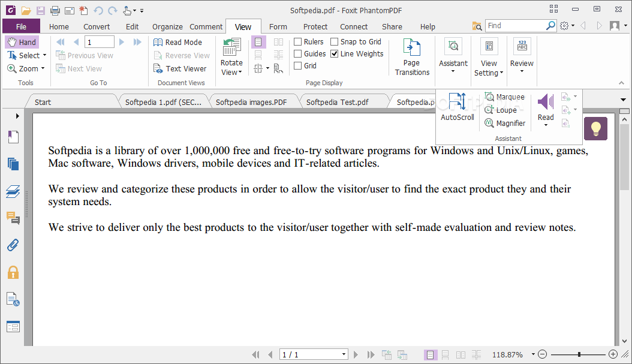Image resolution: width=632 pixels, height=364 pixels.
Task: Expand the Select tool dropdown
Action: click(44, 55)
